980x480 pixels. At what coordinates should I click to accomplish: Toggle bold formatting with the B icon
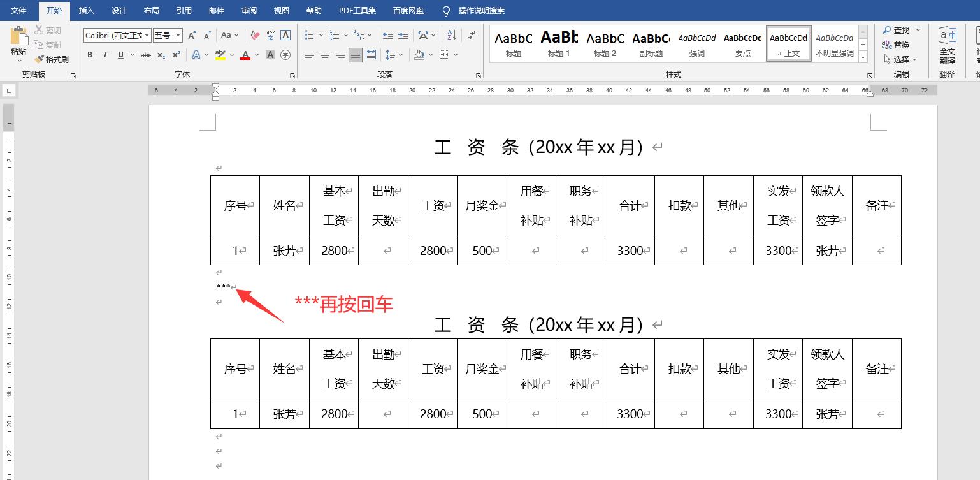coord(90,55)
